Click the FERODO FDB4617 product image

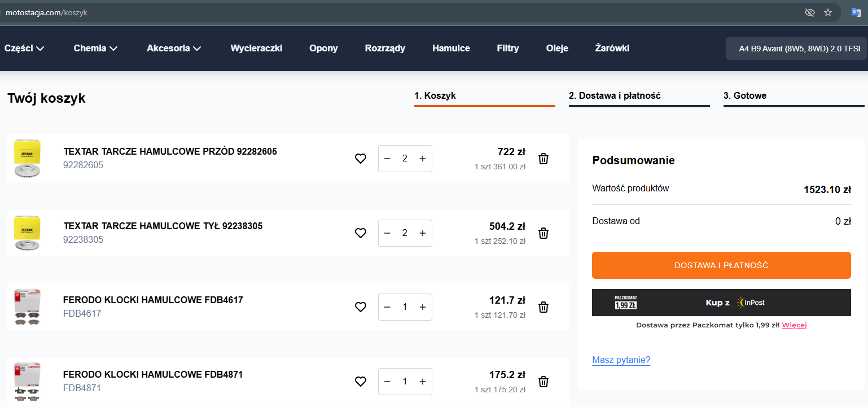(x=27, y=307)
